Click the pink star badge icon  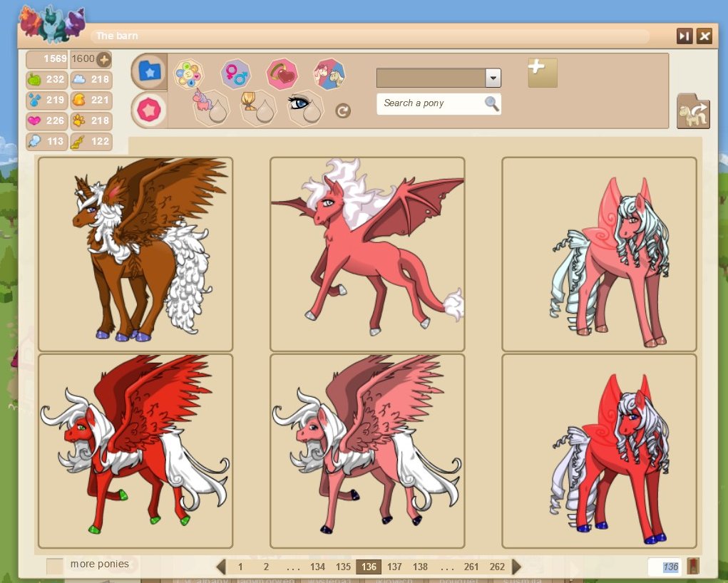tap(149, 110)
